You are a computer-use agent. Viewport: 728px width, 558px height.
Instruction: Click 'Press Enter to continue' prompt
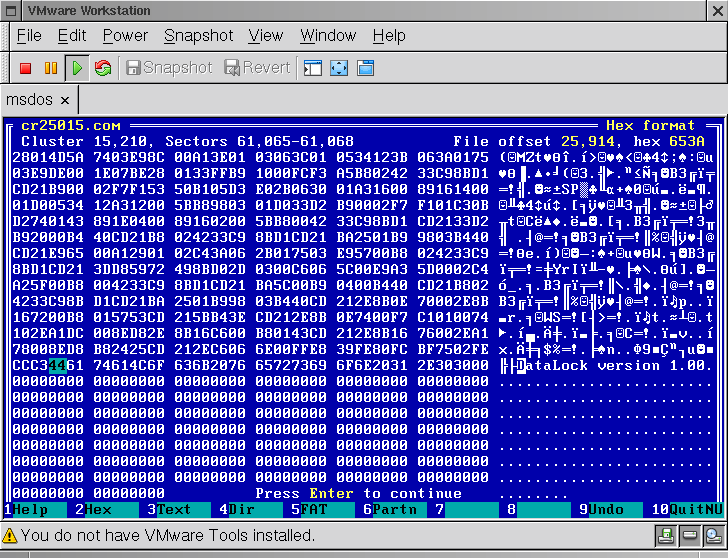358,493
